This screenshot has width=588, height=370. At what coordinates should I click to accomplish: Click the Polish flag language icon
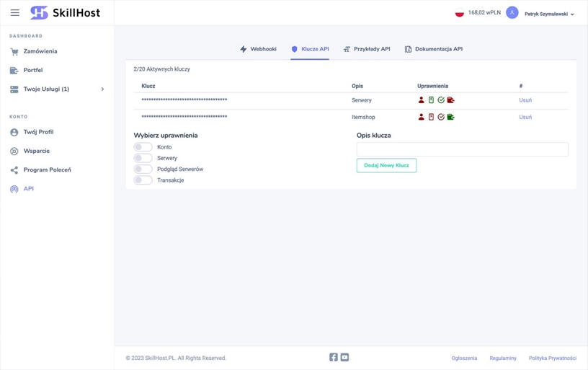(459, 13)
